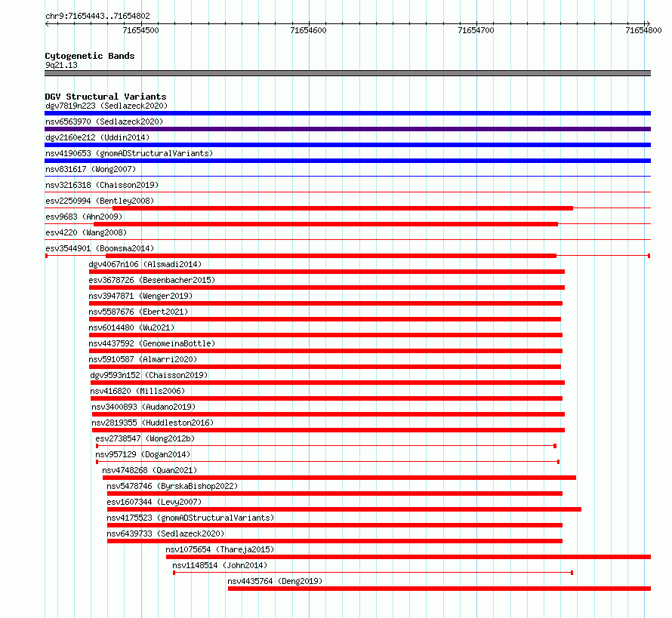The width and height of the screenshot is (672, 618).
Task: Open nsv4190653 (gnomADStructuralVariants) entry
Action: [129, 153]
